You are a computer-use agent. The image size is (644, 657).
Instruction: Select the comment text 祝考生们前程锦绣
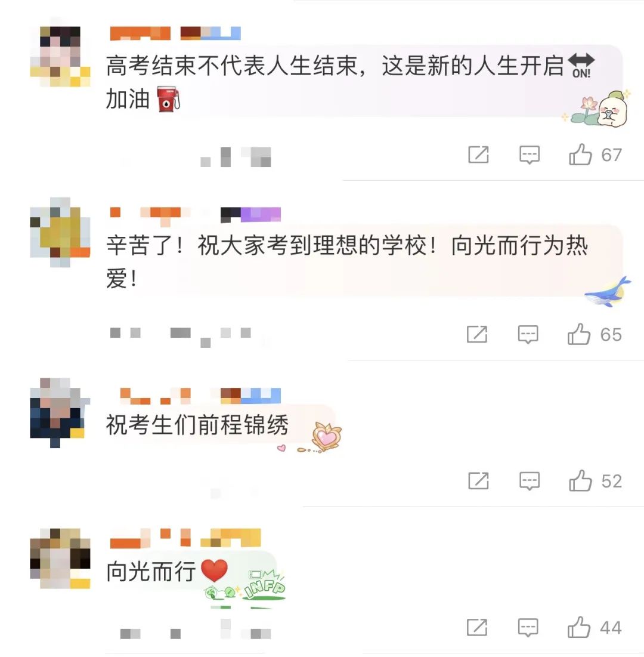click(197, 424)
